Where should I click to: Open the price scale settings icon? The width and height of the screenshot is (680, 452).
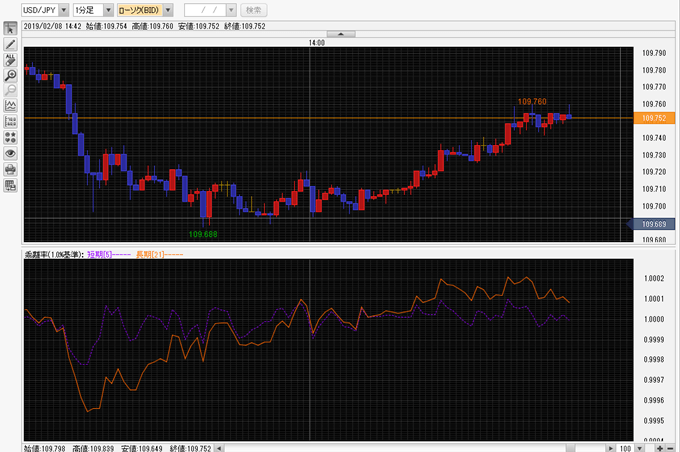point(10,121)
